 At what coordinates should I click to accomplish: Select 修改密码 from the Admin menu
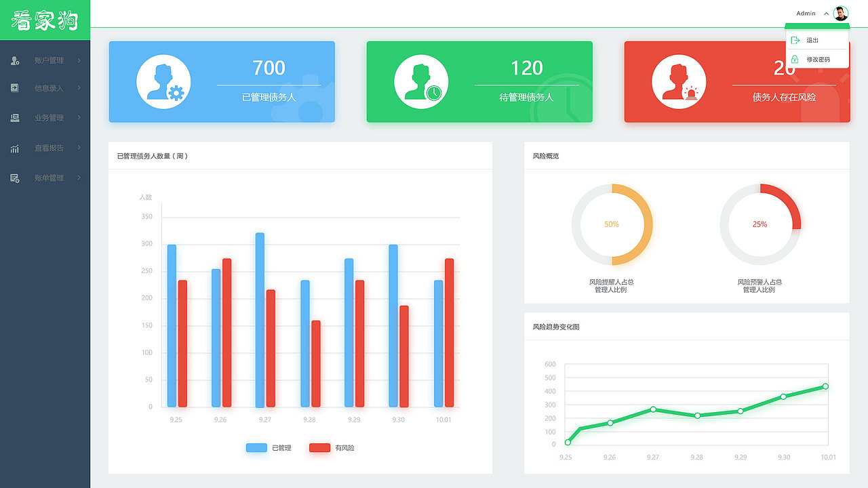(x=817, y=60)
